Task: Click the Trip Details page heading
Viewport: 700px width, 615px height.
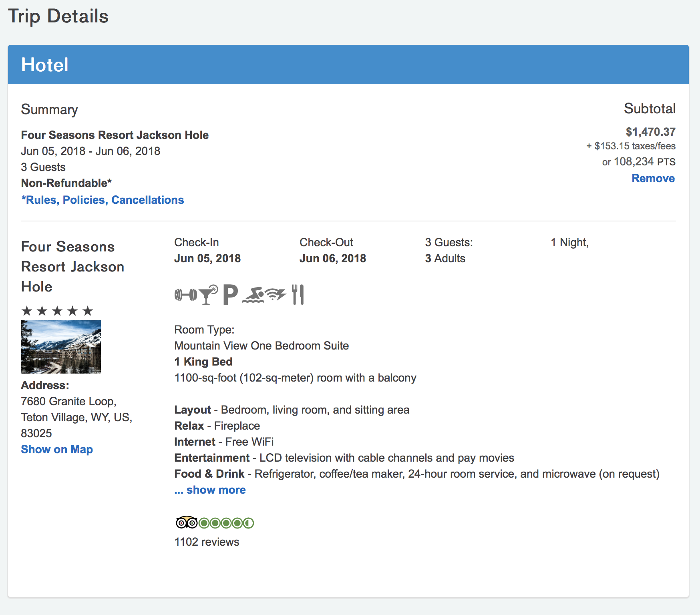Action: coord(58,16)
